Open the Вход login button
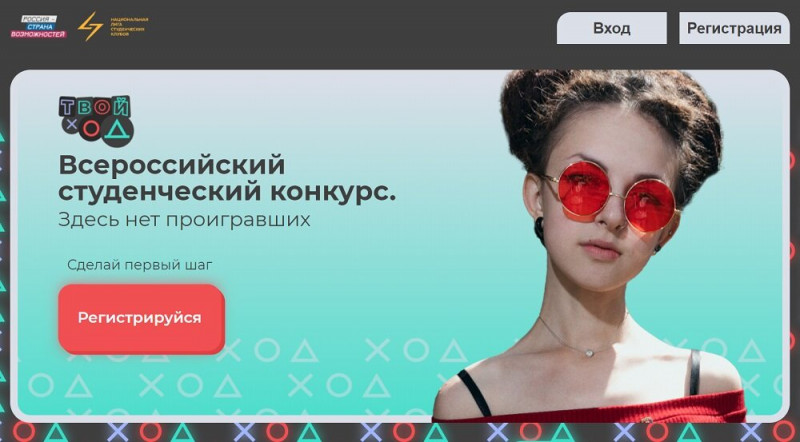The height and width of the screenshot is (442, 800). click(612, 28)
